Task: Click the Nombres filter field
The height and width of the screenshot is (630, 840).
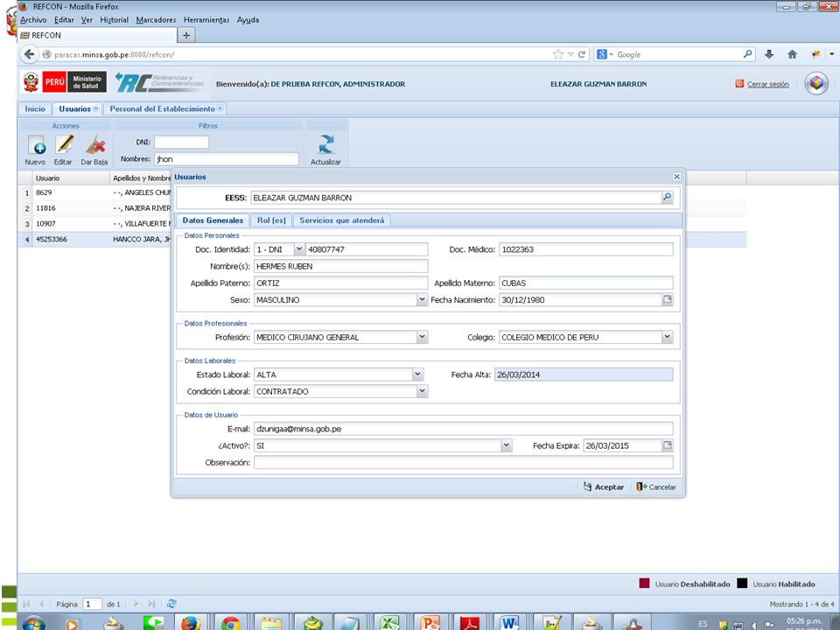Action: click(x=227, y=159)
